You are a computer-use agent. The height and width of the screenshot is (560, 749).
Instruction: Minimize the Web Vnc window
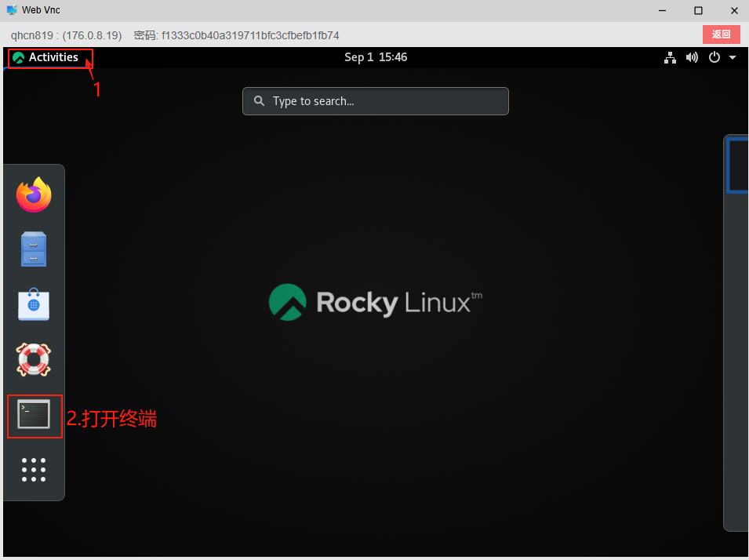[662, 10]
